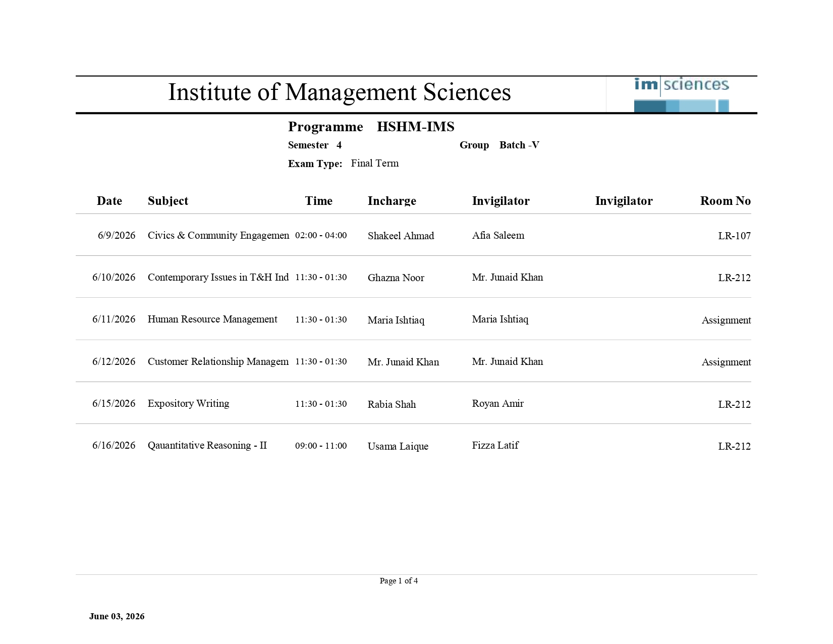Select the date 6/15/2026

tap(114, 403)
